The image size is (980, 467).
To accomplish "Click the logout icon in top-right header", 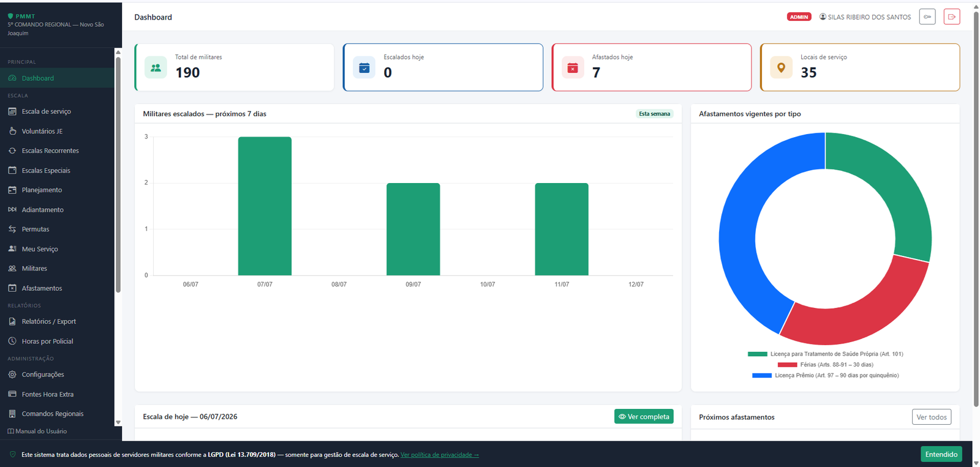I will [x=951, y=17].
